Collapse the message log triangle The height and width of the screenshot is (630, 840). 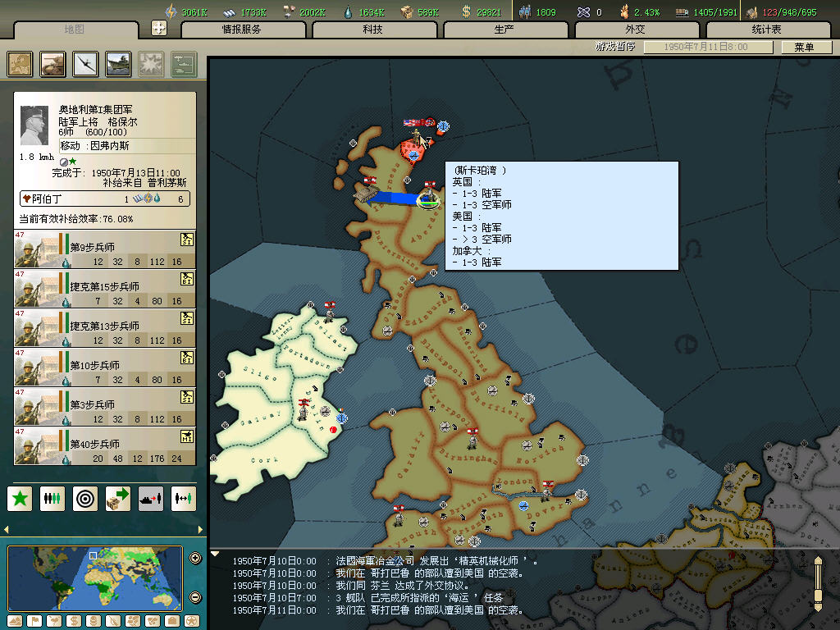coord(215,555)
